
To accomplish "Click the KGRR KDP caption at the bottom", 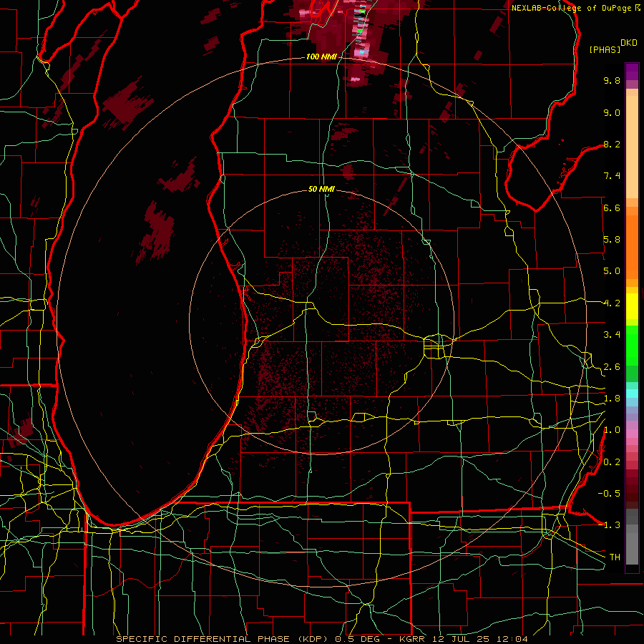I will click(321, 639).
